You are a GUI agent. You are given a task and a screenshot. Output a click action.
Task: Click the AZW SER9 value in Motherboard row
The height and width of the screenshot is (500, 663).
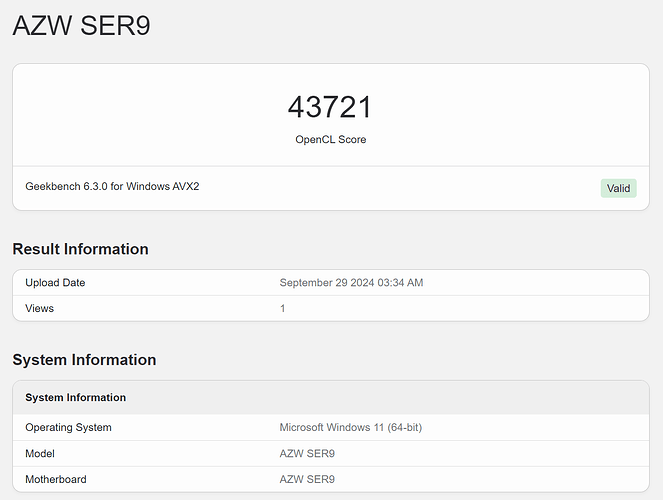point(307,480)
